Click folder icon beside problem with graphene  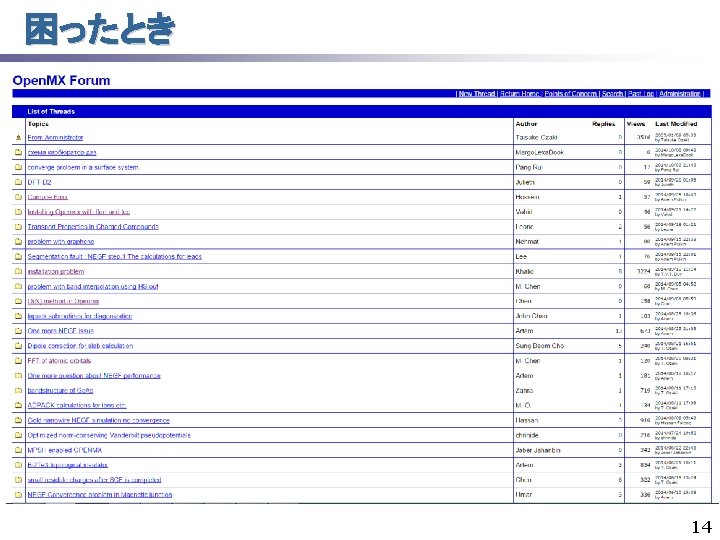pos(18,242)
